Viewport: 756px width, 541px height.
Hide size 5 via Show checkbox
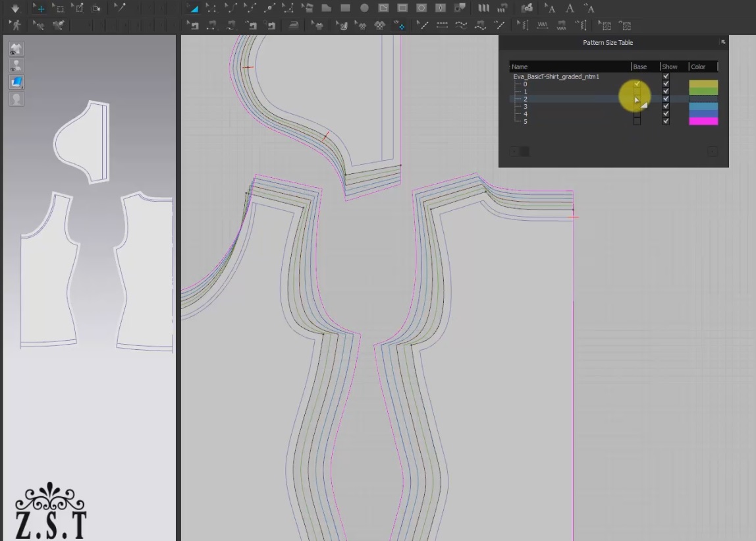click(x=666, y=121)
